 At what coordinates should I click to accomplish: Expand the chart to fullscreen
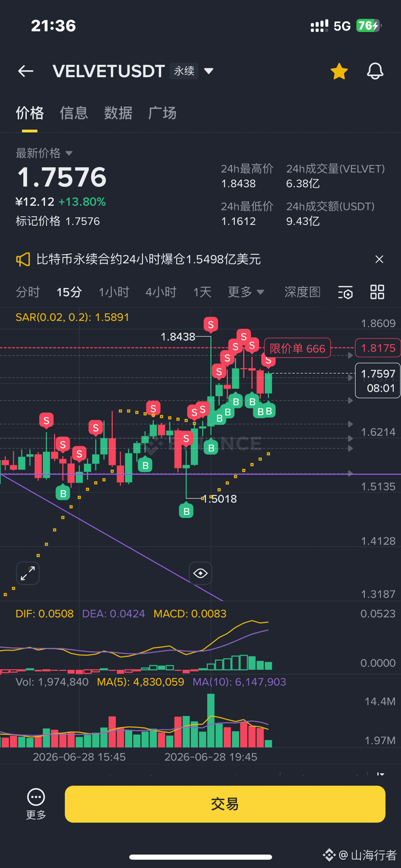pos(28,573)
